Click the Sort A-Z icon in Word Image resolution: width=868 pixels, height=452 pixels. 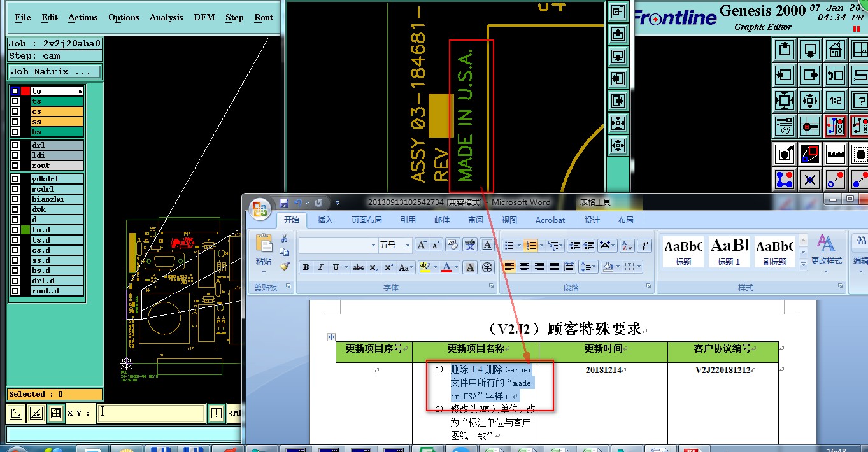627,245
